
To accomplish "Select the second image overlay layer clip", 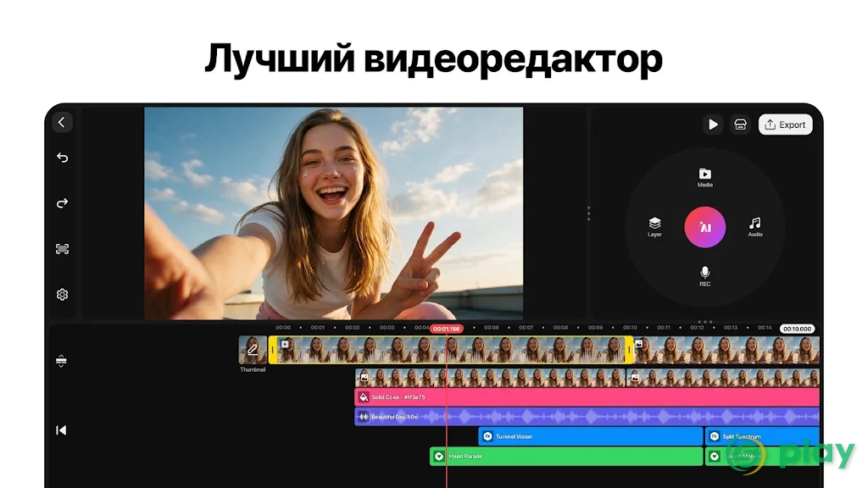I will pos(722,378).
